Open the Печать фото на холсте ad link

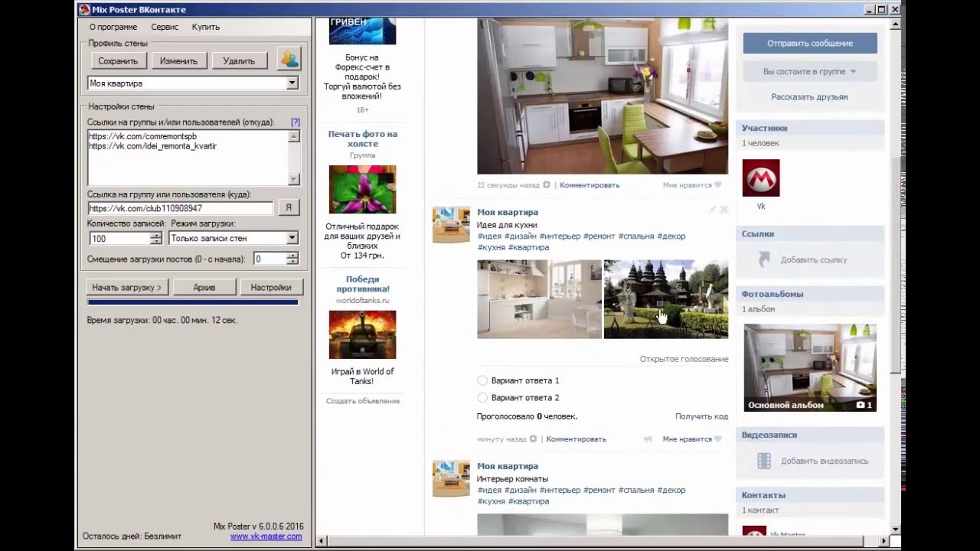coord(363,139)
